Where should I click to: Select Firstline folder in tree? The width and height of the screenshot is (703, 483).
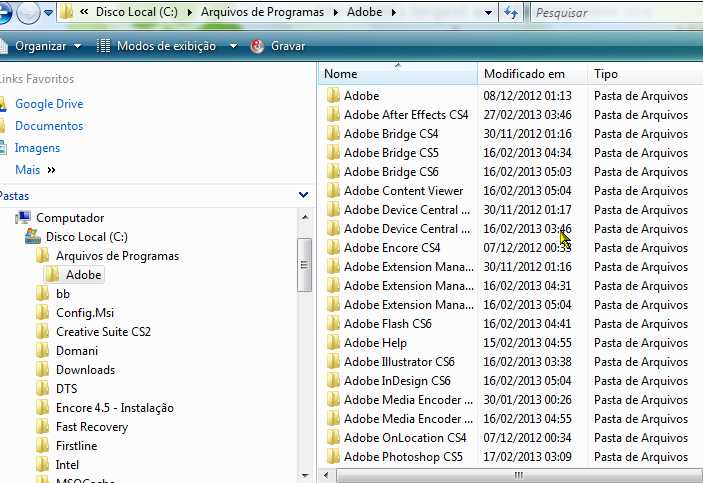click(x=76, y=446)
